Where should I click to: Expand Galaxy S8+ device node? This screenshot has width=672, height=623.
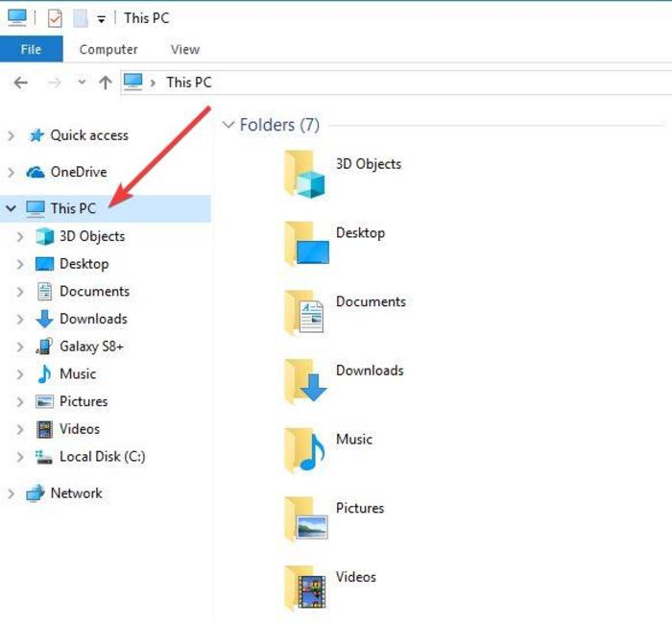click(x=20, y=347)
